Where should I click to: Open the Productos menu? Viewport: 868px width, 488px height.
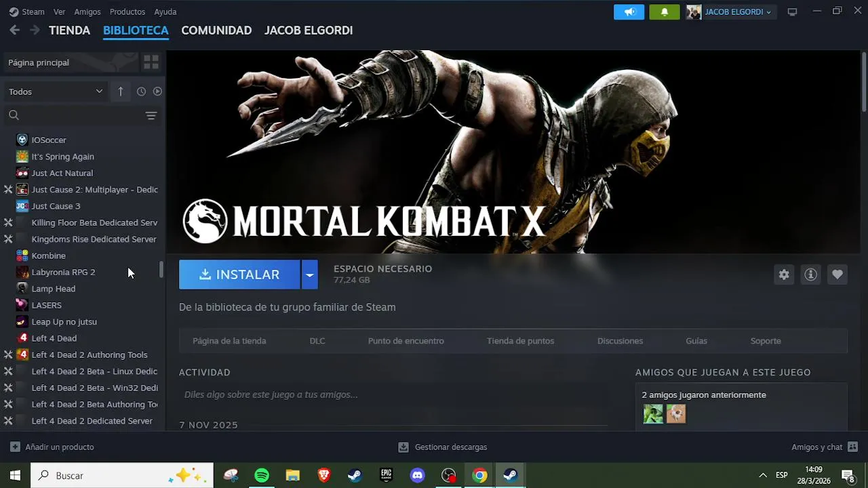click(127, 12)
